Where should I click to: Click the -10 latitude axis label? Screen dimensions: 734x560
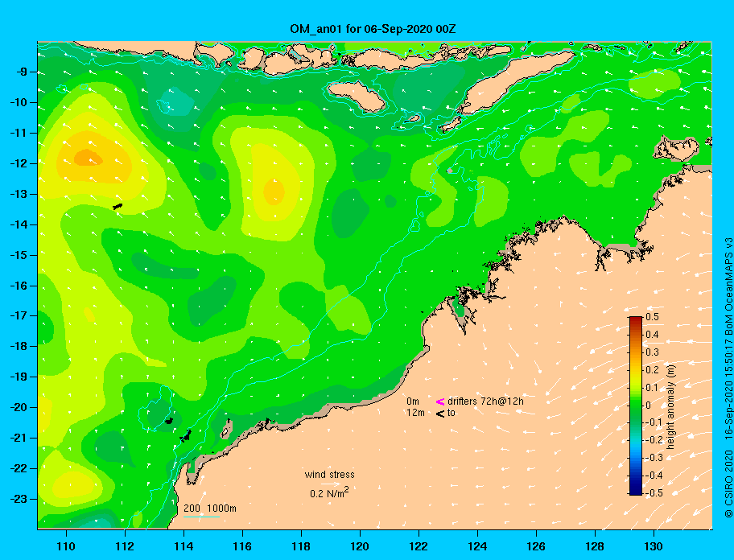coord(19,102)
